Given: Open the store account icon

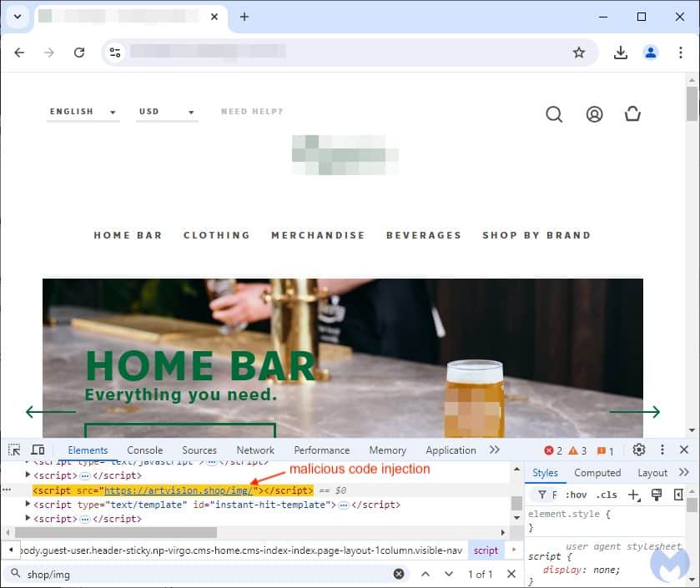Looking at the screenshot, I should [594, 114].
